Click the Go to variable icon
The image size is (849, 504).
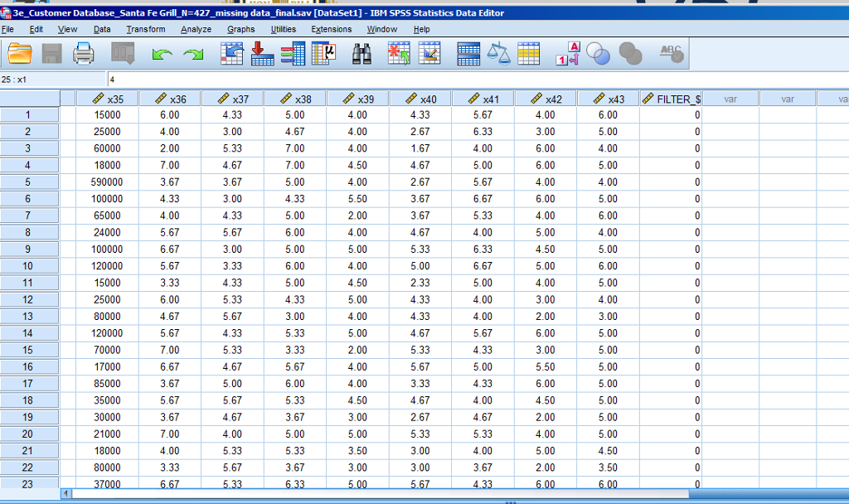click(263, 54)
